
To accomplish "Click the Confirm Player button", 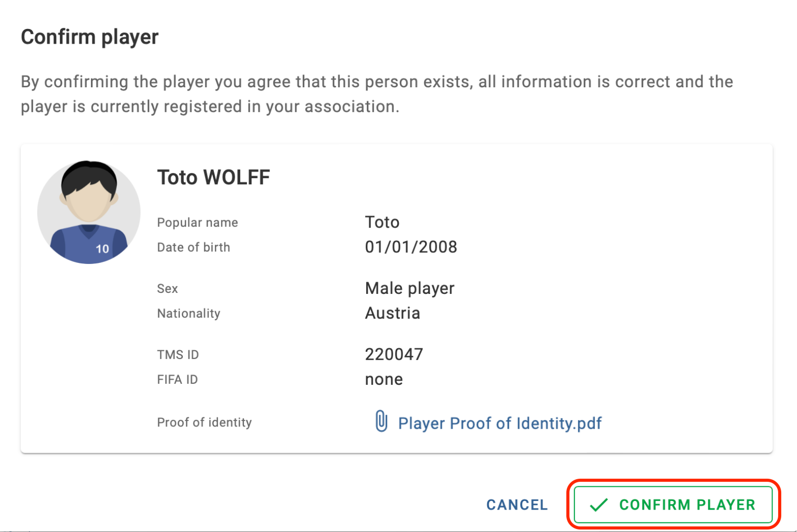I will pyautogui.click(x=673, y=505).
